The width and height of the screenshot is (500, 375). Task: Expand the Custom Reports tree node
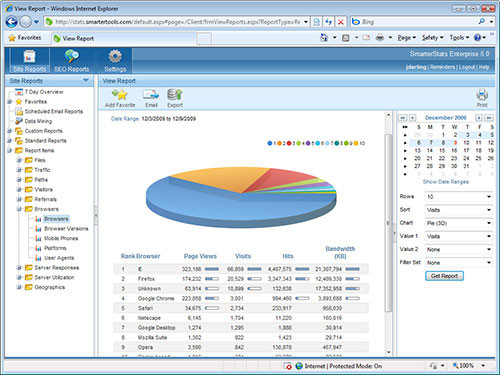[10, 131]
